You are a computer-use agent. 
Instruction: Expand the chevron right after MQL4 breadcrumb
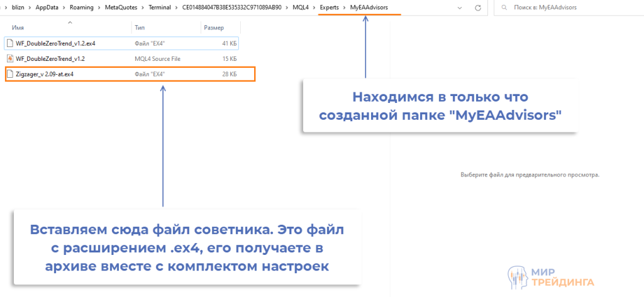(314, 8)
